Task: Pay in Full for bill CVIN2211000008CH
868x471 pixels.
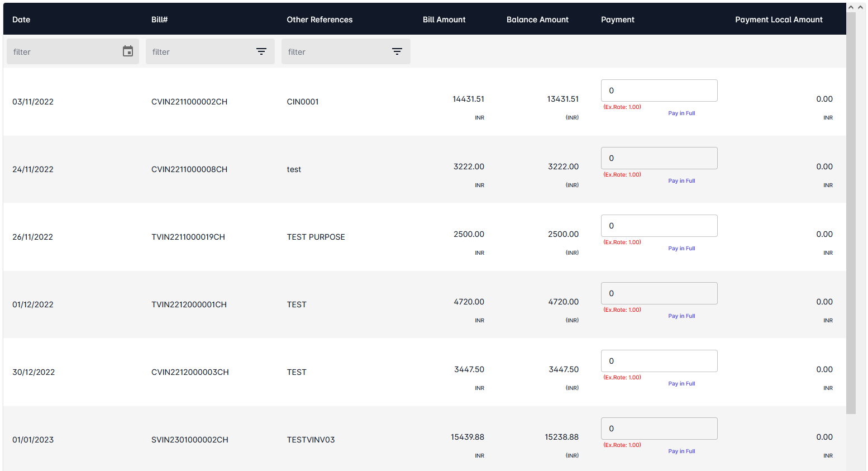Action: [681, 181]
